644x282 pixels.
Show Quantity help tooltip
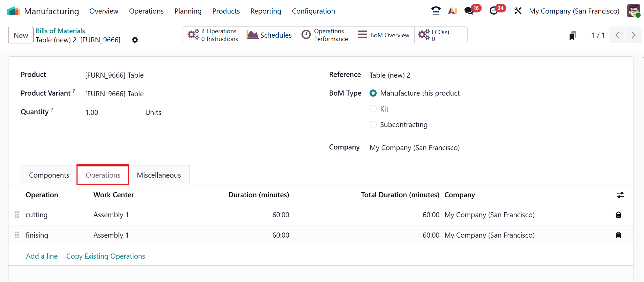coord(52,109)
